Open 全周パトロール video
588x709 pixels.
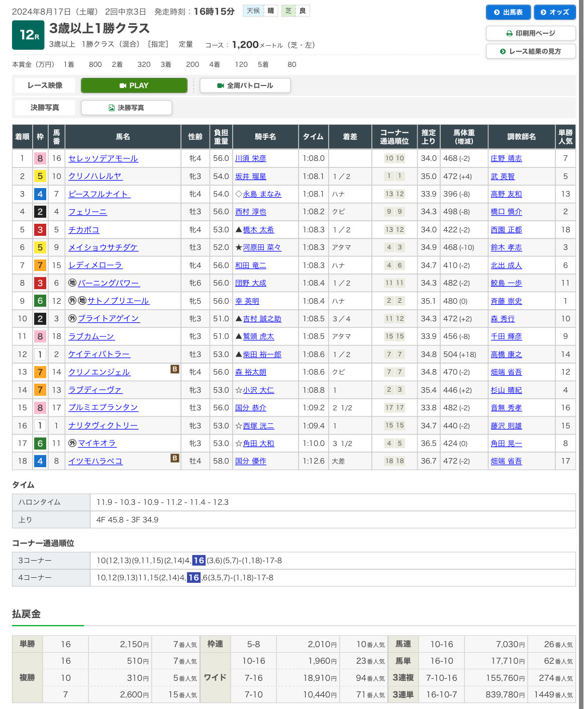point(245,85)
